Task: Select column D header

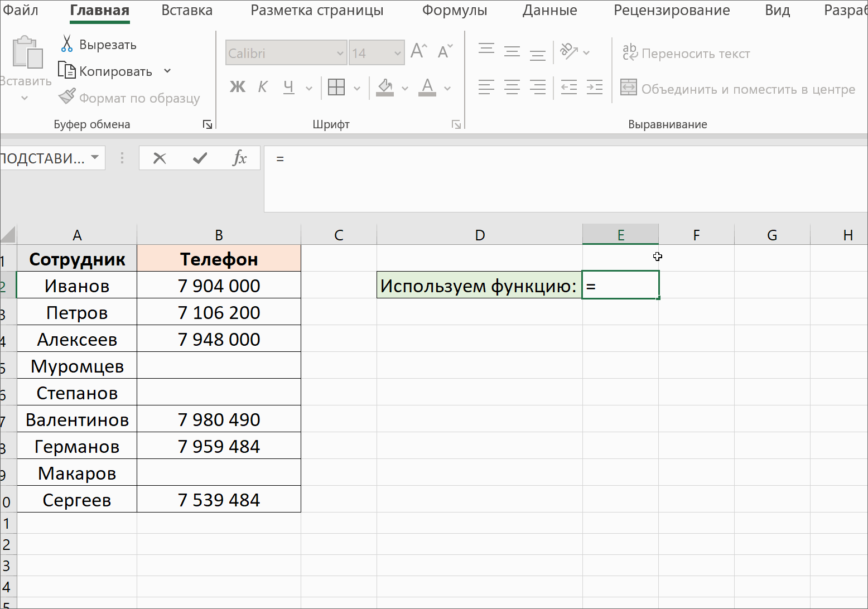Action: click(480, 235)
